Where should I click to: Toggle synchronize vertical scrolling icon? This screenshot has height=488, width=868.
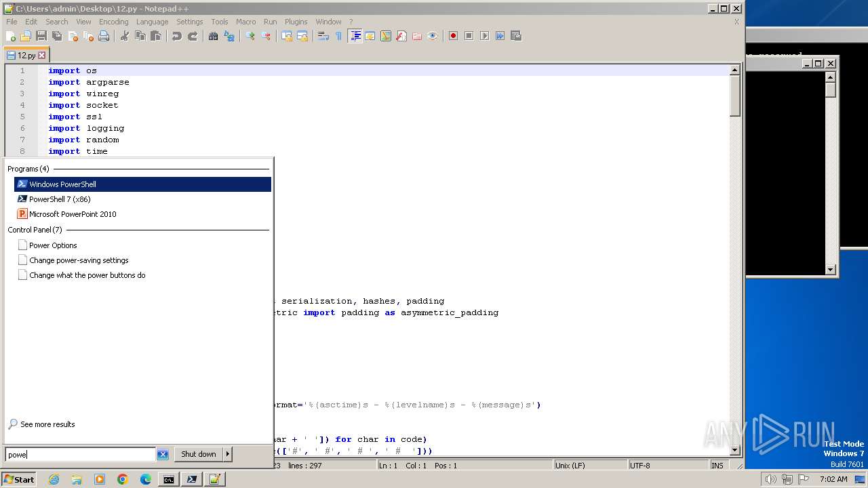(287, 36)
